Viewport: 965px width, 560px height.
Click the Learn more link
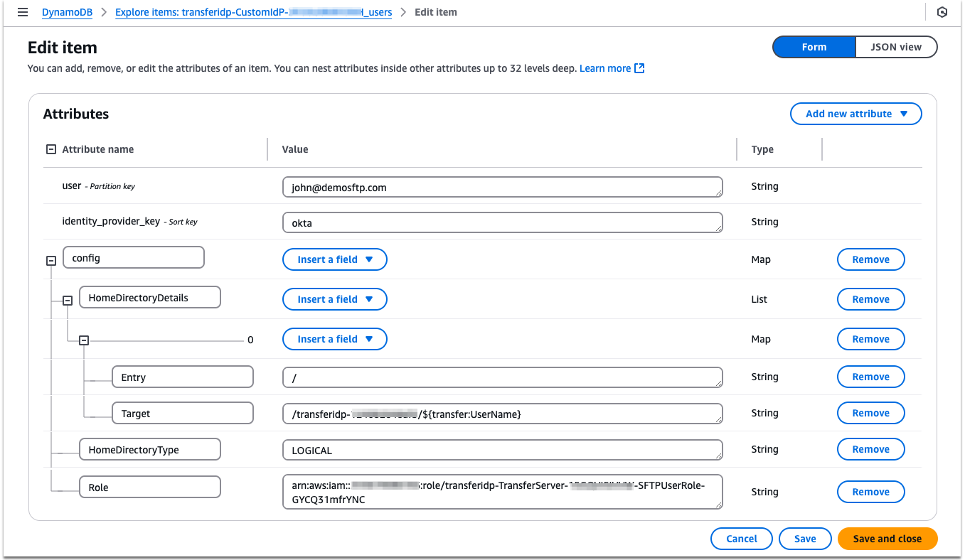tap(607, 68)
